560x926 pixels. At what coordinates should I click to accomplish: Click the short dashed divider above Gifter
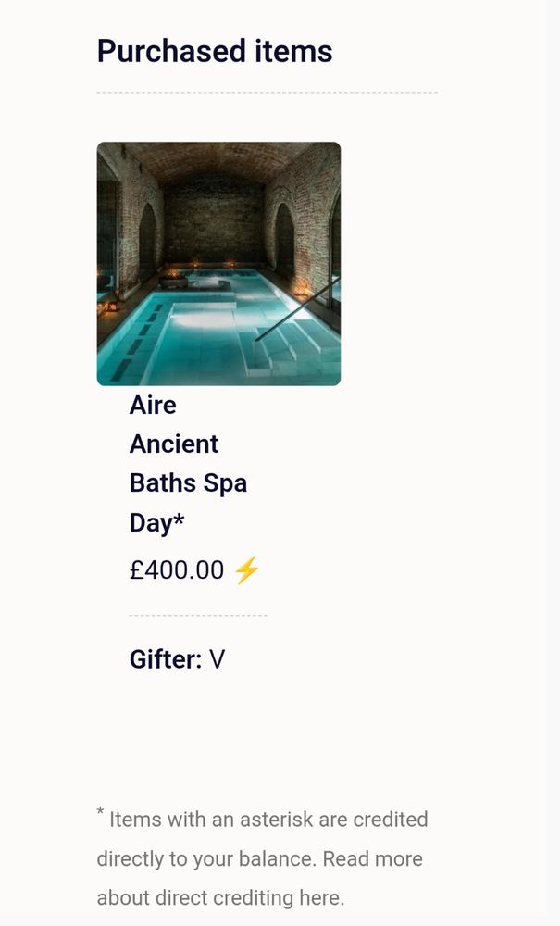click(x=198, y=616)
